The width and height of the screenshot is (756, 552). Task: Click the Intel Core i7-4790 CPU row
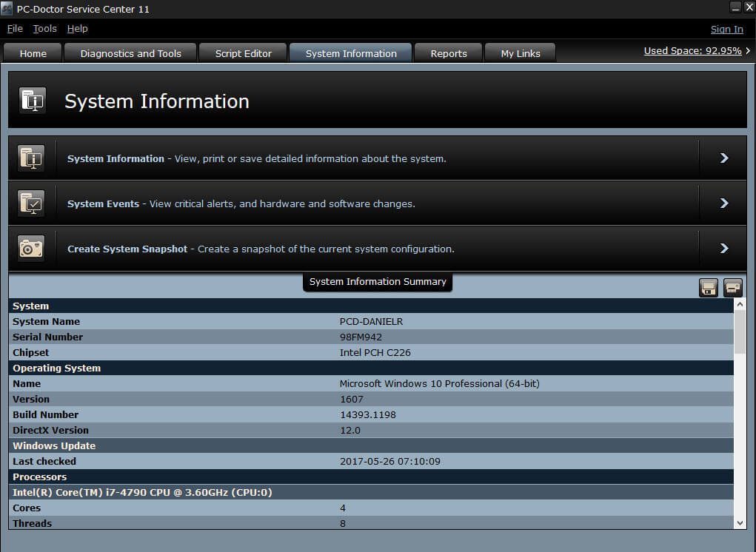coord(371,492)
